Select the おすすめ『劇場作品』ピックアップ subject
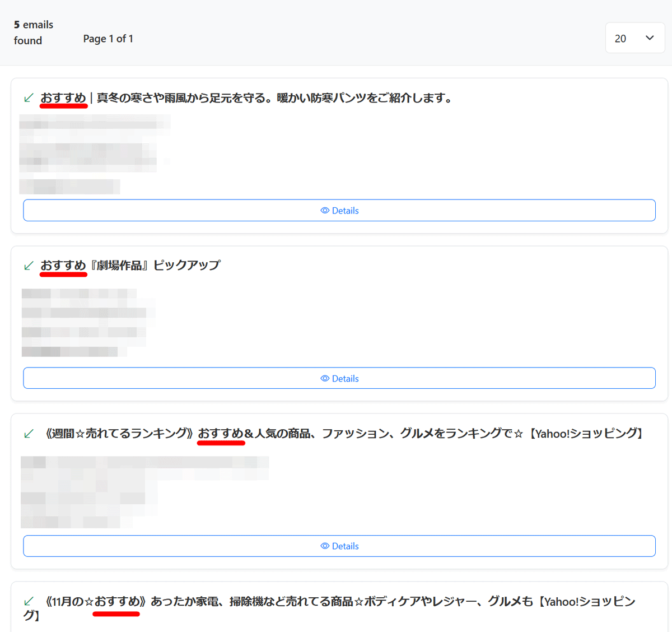This screenshot has height=632, width=672. (130, 266)
